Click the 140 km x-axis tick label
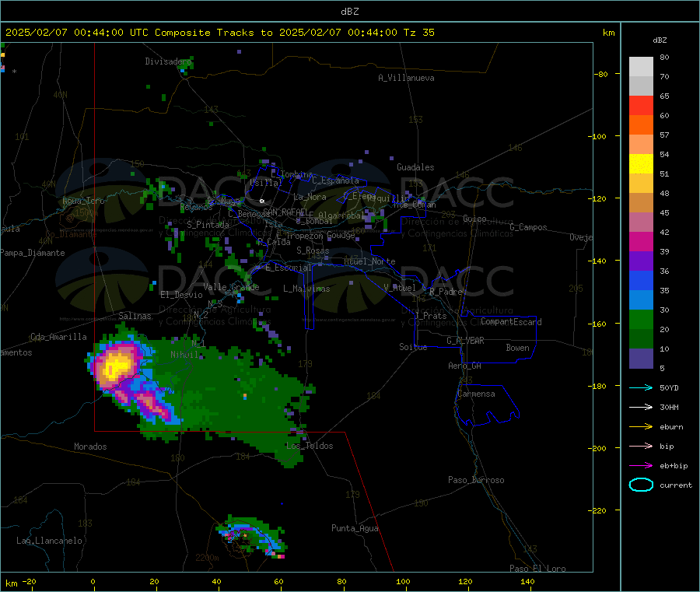The width and height of the screenshot is (700, 592). point(527,582)
